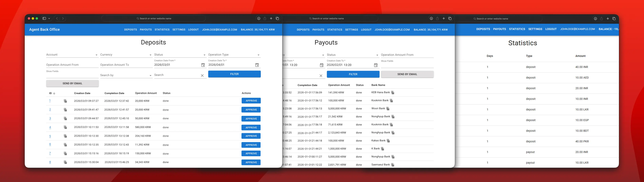Image resolution: width=644 pixels, height=182 pixels.
Task: Click new tab plus in Payouts window
Action: coord(444,18)
